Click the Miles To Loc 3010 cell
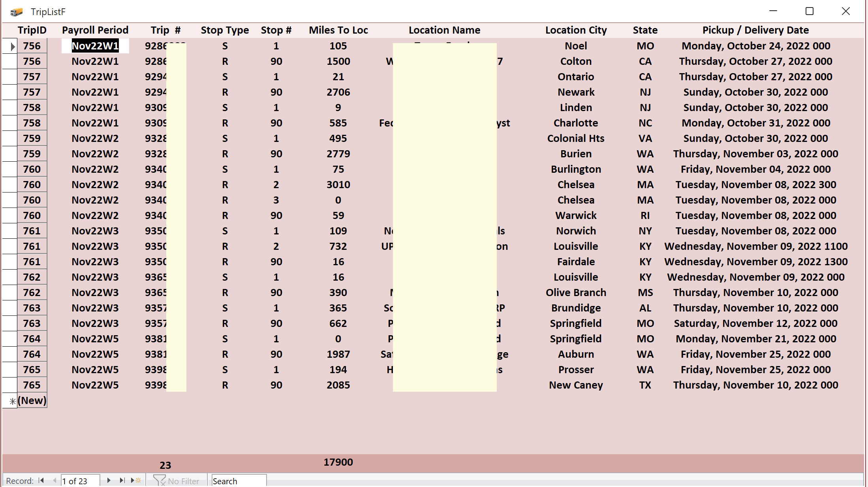Image resolution: width=868 pixels, height=487 pixels. [338, 185]
